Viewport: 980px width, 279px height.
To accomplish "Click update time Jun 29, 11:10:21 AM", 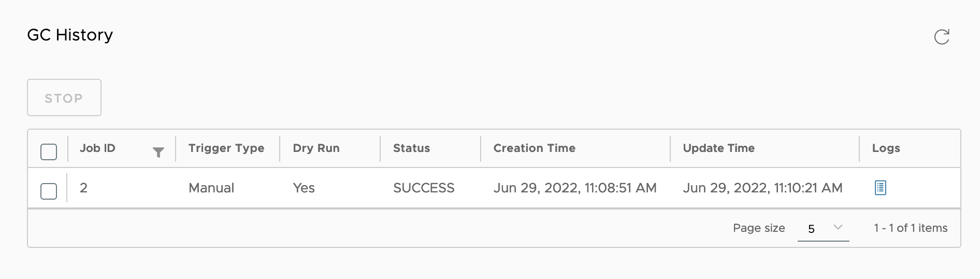I will click(x=762, y=188).
